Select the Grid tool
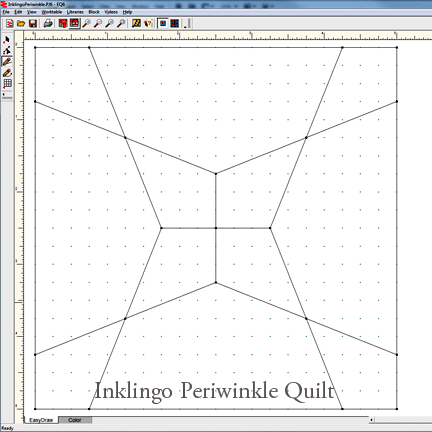 [7, 84]
